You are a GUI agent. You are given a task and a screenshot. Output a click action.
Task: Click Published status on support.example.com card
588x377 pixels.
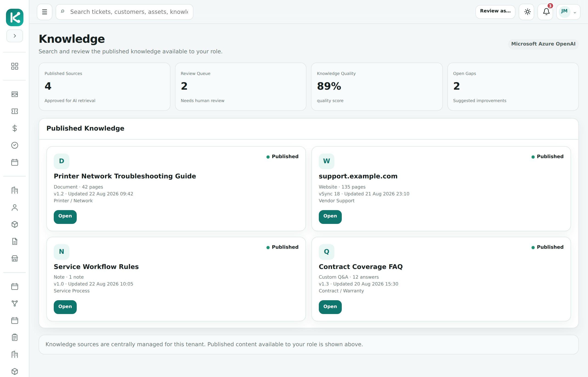547,157
